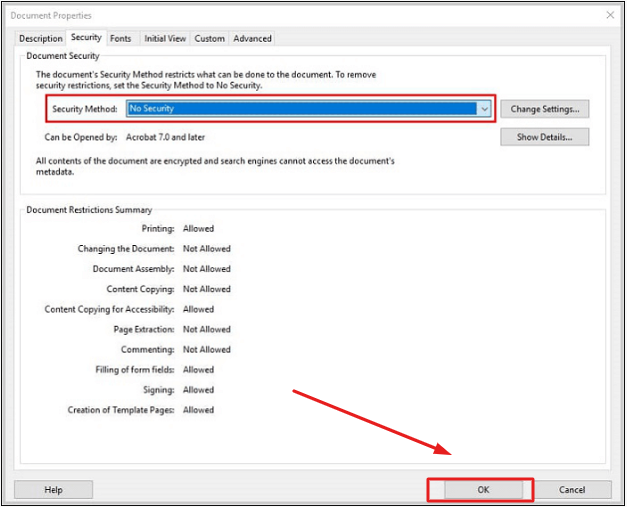This screenshot has width=627, height=507.
Task: Click the 'Page Extraction:' label
Action: (144, 329)
